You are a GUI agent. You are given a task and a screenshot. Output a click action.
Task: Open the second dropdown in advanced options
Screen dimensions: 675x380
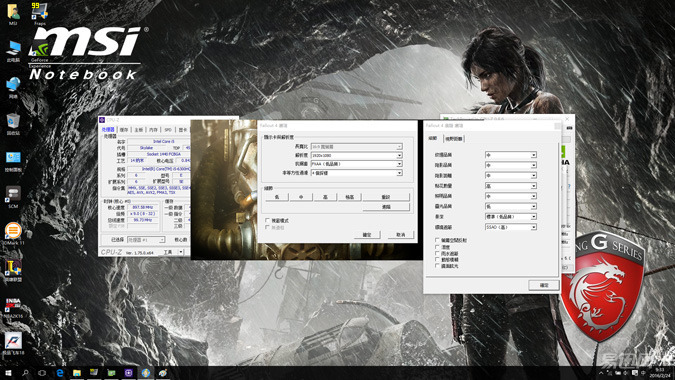tap(511, 165)
